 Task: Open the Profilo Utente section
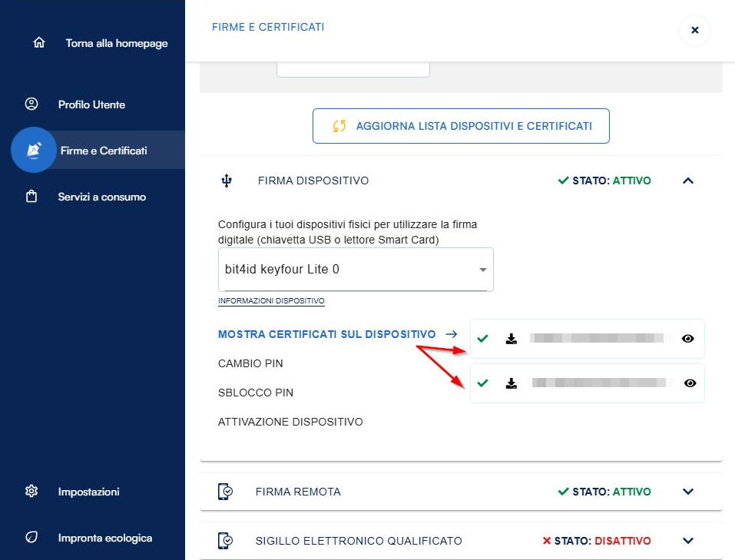click(x=91, y=104)
